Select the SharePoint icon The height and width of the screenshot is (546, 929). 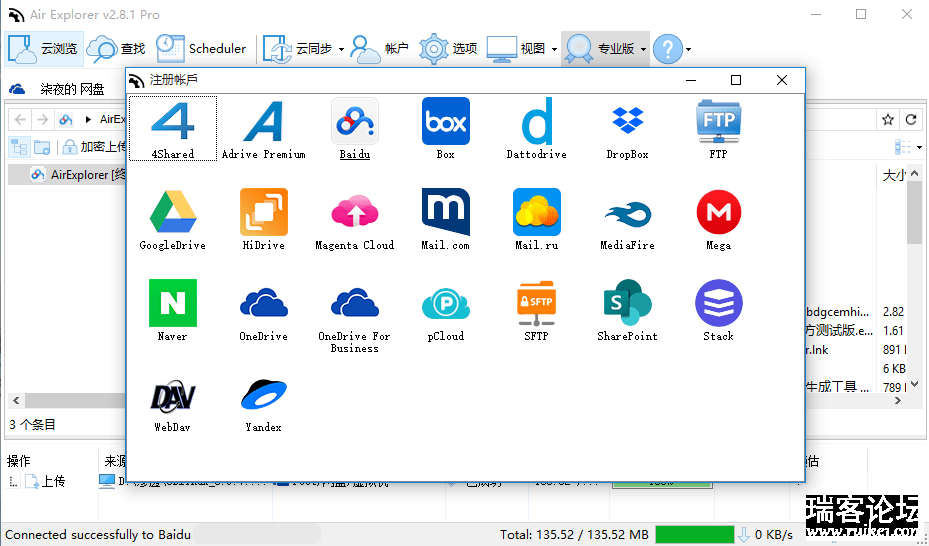coord(627,303)
